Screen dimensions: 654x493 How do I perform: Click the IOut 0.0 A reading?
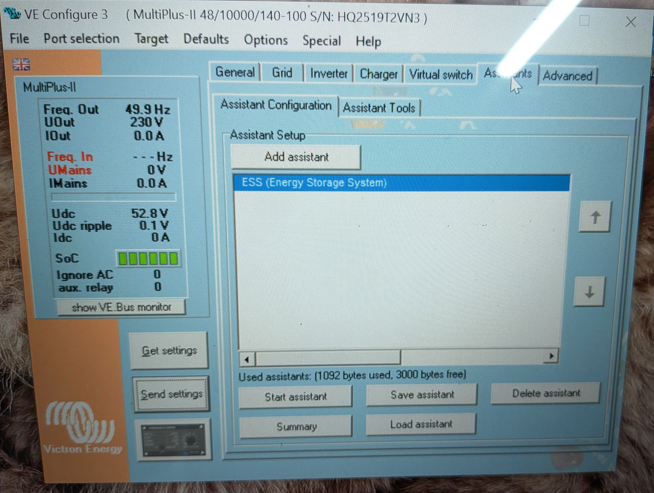(104, 136)
